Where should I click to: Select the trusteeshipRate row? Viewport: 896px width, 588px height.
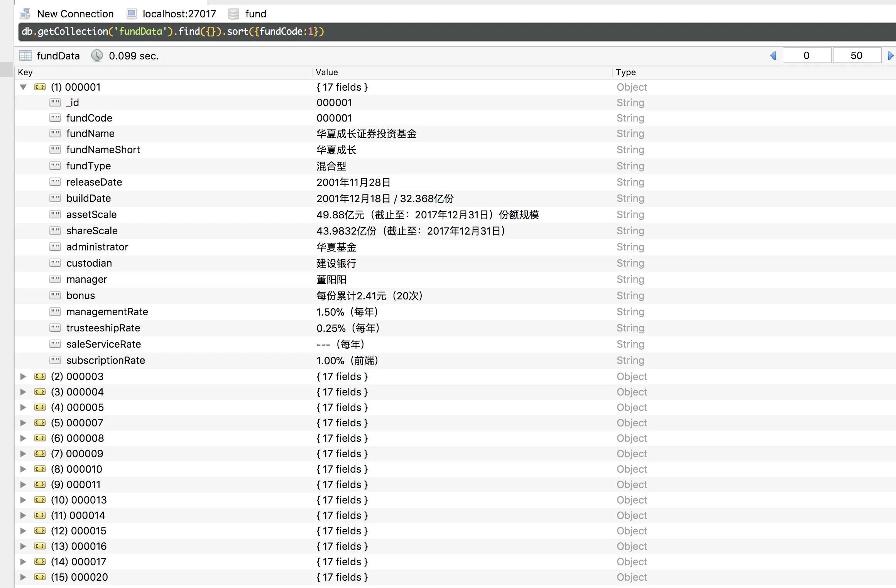[x=455, y=328]
